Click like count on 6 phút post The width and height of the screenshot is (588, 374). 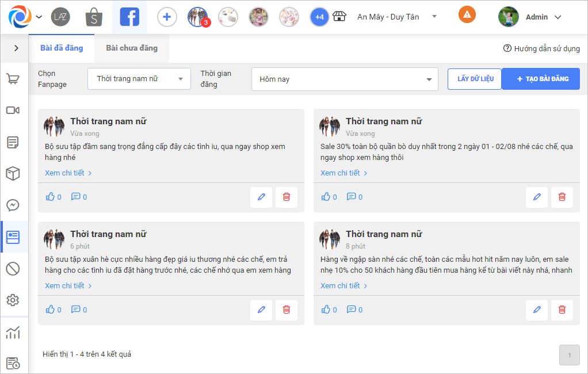click(54, 310)
